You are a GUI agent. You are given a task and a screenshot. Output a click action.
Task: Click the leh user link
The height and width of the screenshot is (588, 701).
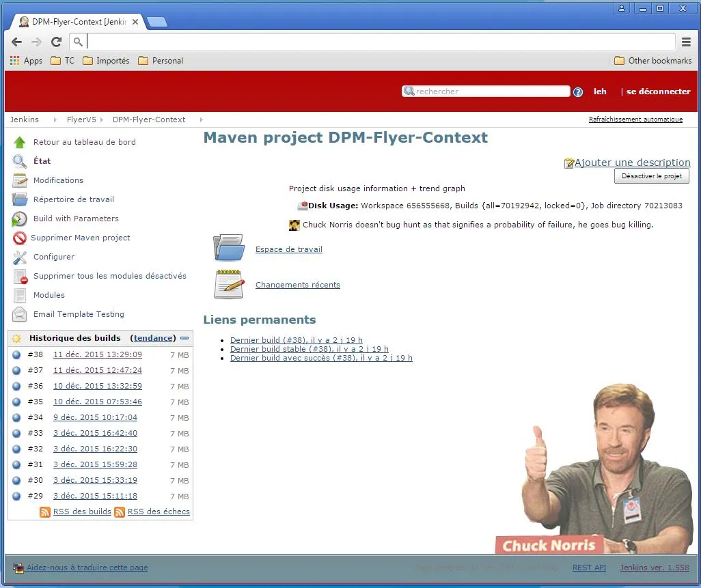[x=600, y=92]
